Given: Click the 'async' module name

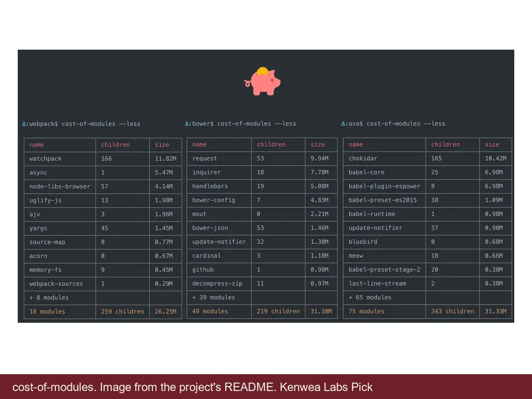Looking at the screenshot, I should coord(38,172).
